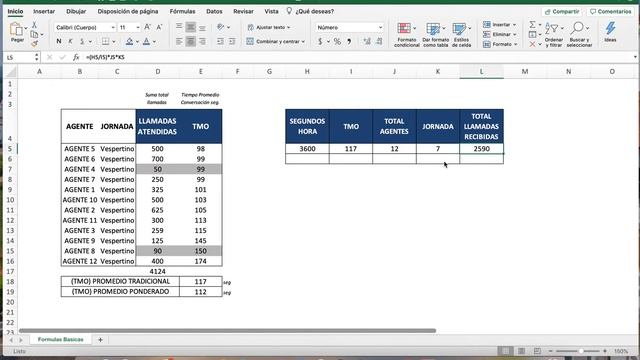Image resolution: width=640 pixels, height=360 pixels.
Task: Toggle bold N formatting
Action: (x=59, y=41)
